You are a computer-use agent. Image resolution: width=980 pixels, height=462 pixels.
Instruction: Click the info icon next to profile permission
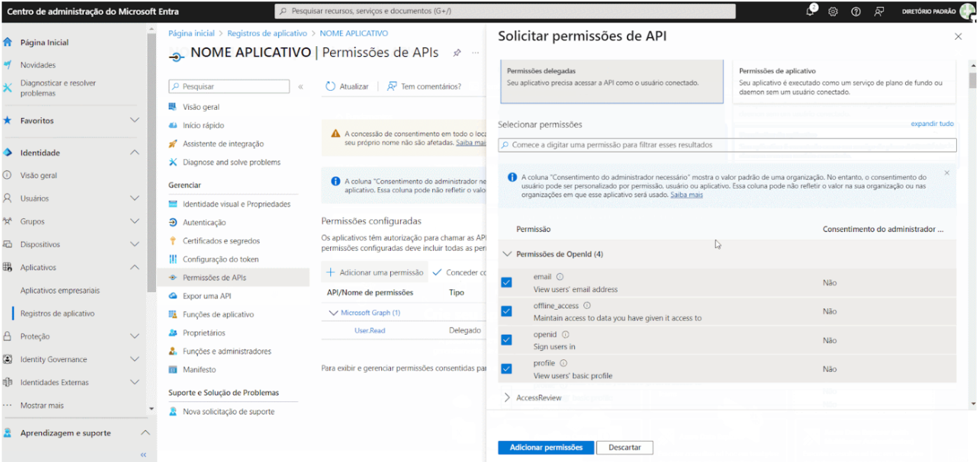click(563, 363)
